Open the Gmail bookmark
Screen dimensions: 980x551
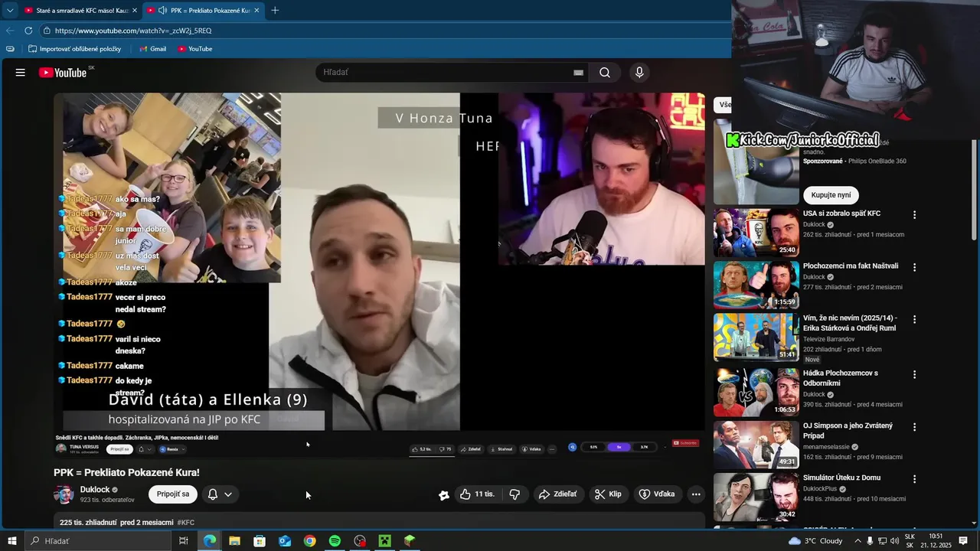click(153, 49)
